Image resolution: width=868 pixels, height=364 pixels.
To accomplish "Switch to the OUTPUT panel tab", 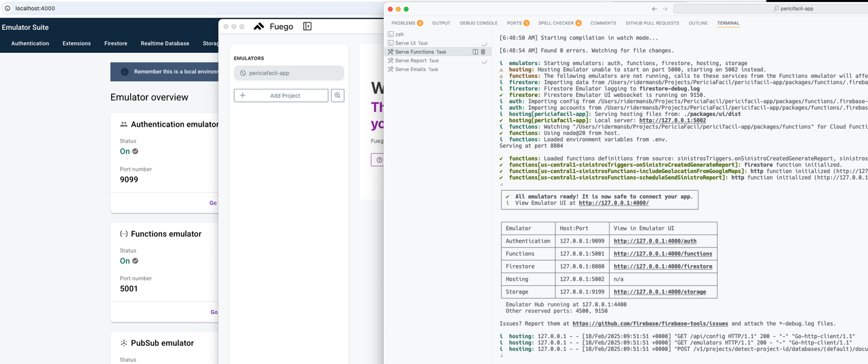I will (441, 23).
